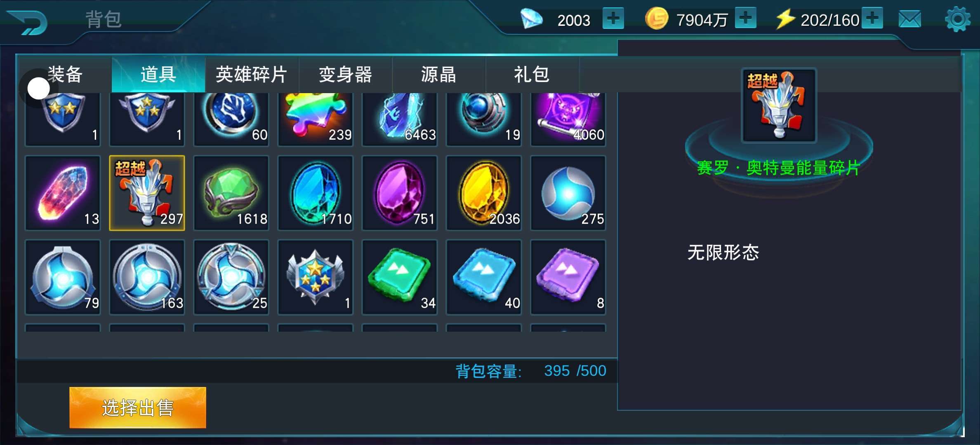This screenshot has height=445, width=980.
Task: Tap the large Zero fragment preview image
Action: pyautogui.click(x=779, y=105)
